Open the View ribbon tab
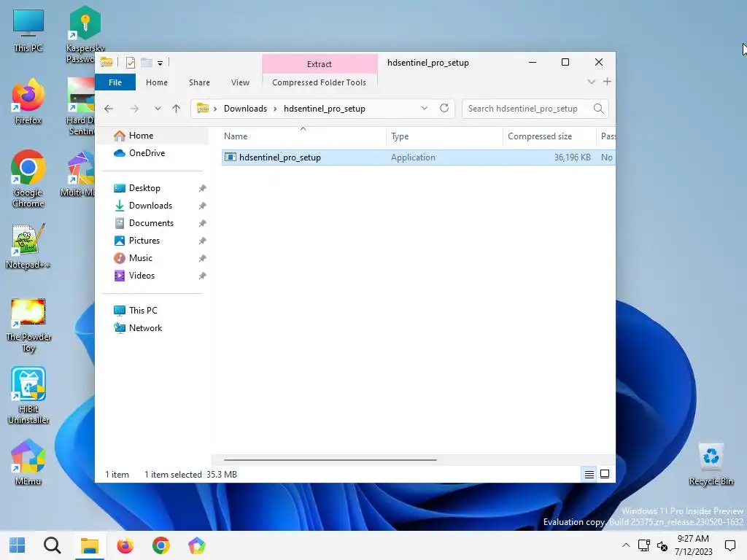This screenshot has width=747, height=560. pos(240,82)
